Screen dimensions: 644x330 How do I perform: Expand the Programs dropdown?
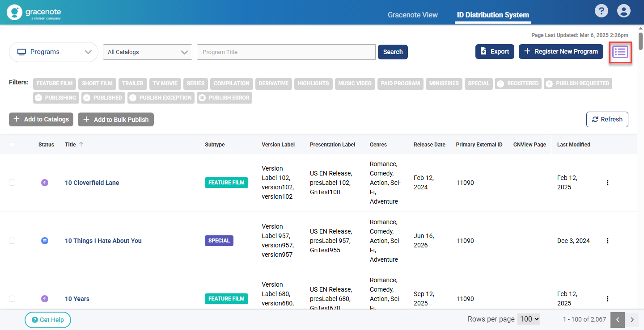tap(54, 52)
